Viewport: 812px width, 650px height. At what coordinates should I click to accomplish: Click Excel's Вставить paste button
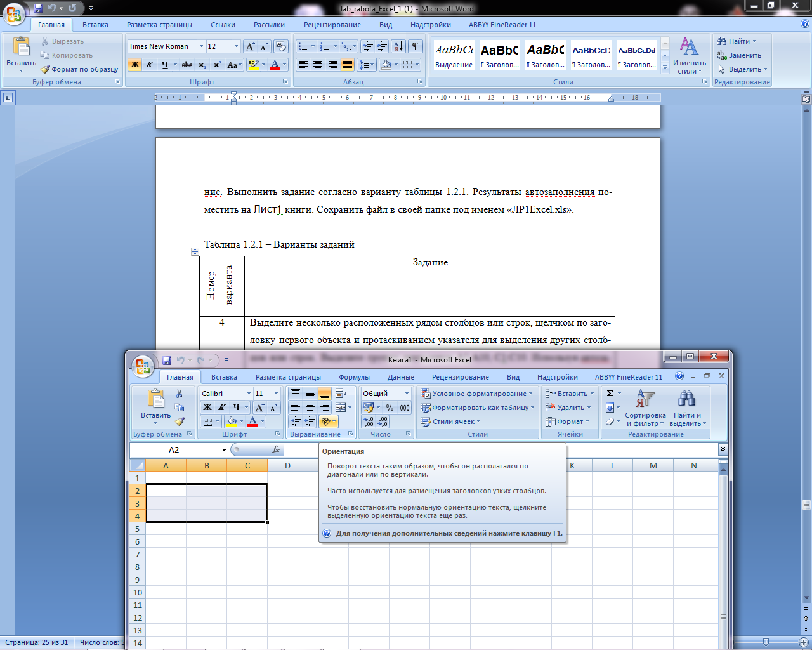(x=155, y=406)
